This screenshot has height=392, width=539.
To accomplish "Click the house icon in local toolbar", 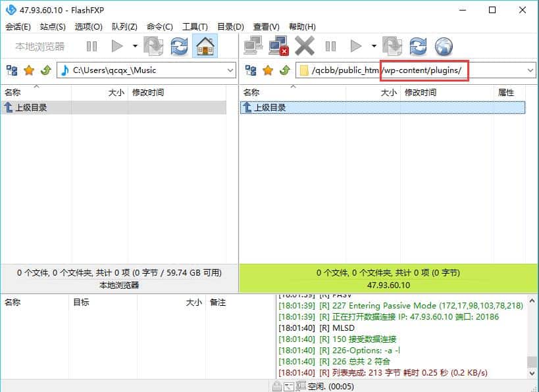I will (205, 46).
